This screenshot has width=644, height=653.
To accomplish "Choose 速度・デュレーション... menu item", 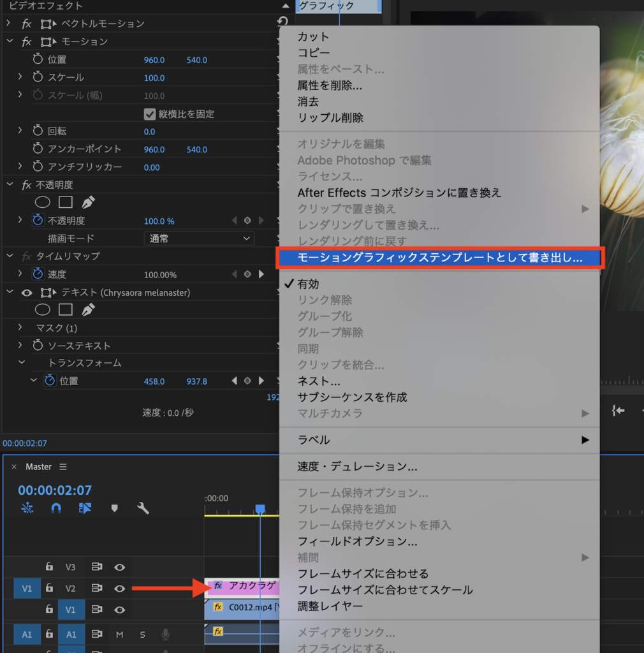I will [x=439, y=466].
